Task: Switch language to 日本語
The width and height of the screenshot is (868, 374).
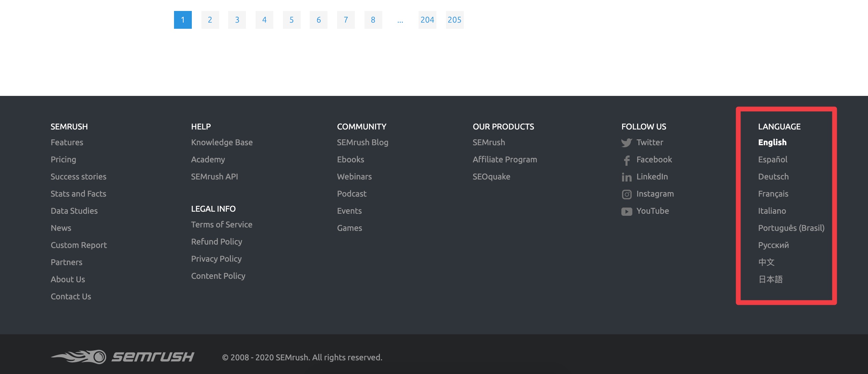Action: pyautogui.click(x=770, y=279)
